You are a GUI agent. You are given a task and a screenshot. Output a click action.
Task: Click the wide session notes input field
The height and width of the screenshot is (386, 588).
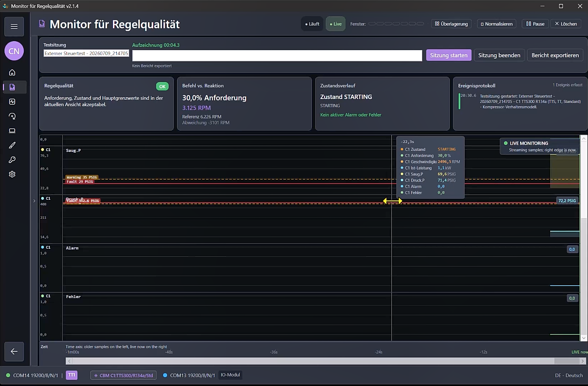277,55
